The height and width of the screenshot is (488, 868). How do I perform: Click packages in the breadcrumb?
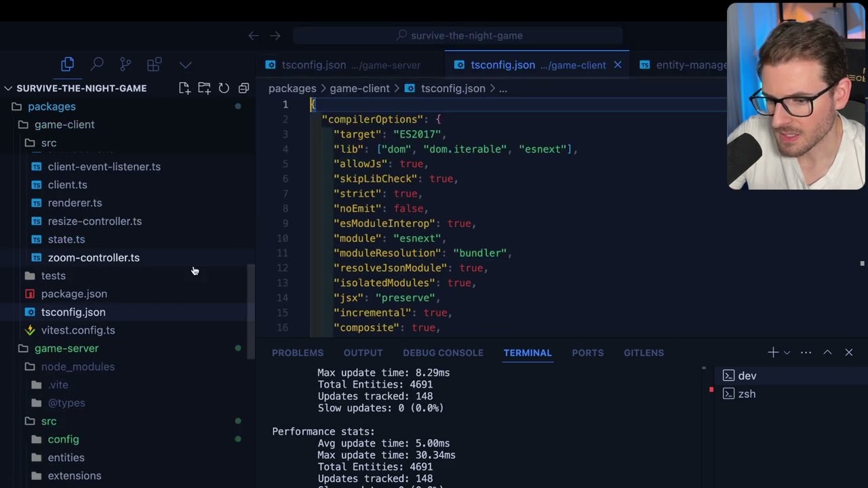292,88
